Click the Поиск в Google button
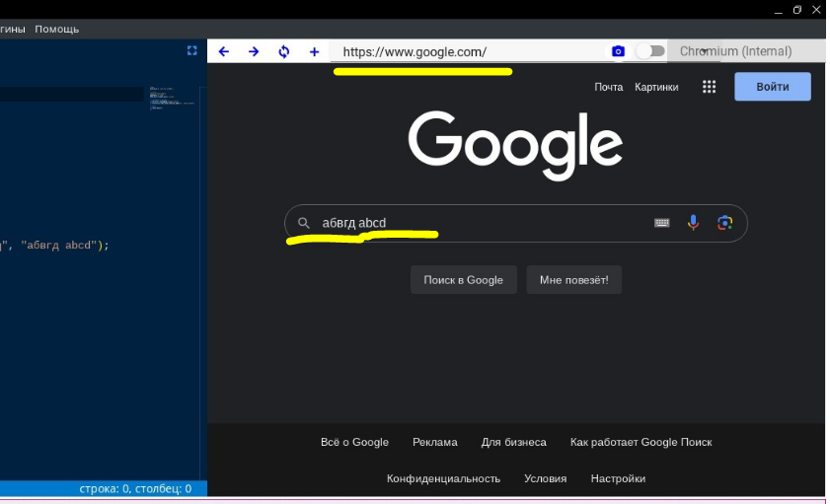 pos(463,280)
